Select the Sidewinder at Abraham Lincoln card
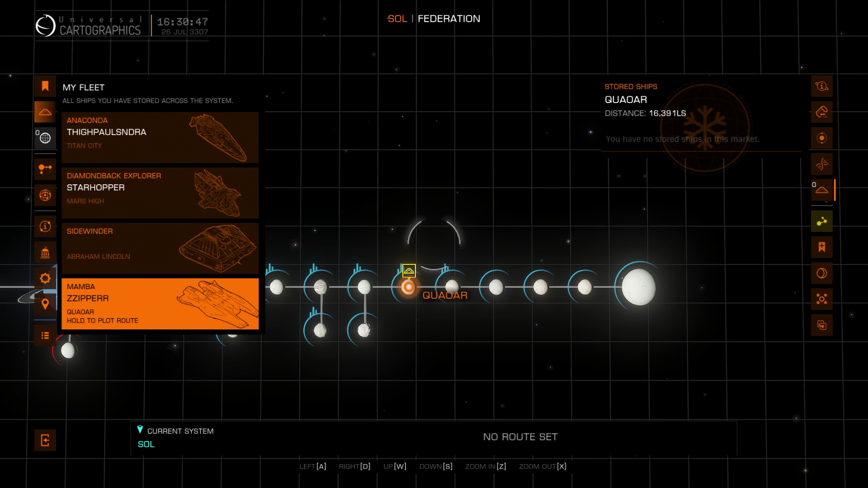This screenshot has height=488, width=868. pyautogui.click(x=160, y=248)
